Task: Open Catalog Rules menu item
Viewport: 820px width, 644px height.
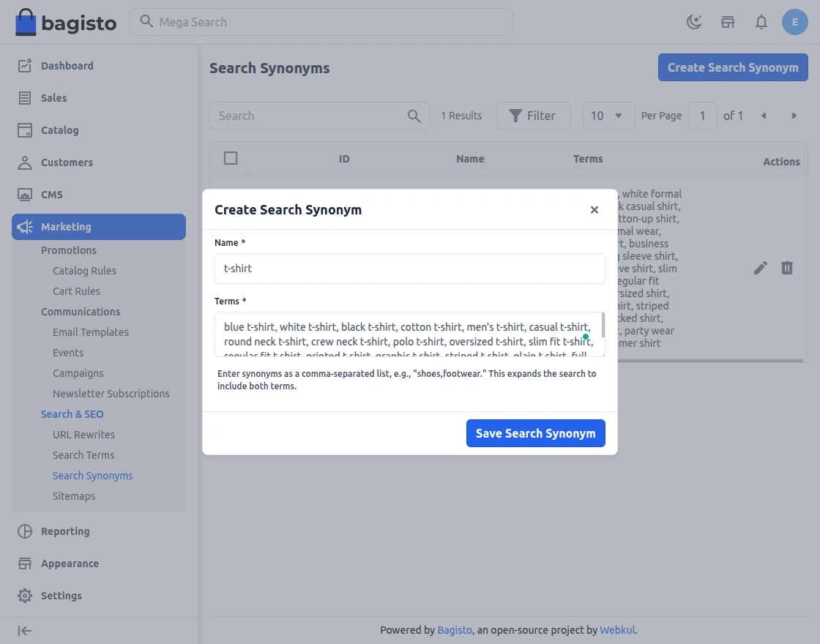Action: (x=84, y=271)
